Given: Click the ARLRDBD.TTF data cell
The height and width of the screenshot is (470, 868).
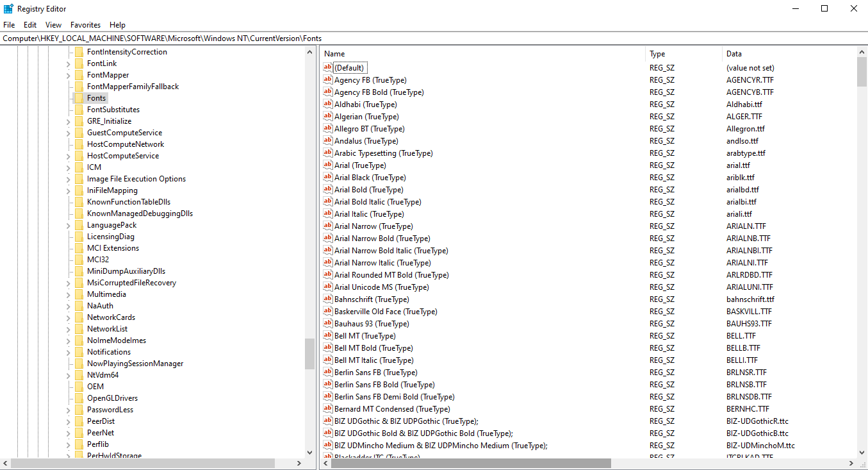Looking at the screenshot, I should (x=749, y=275).
